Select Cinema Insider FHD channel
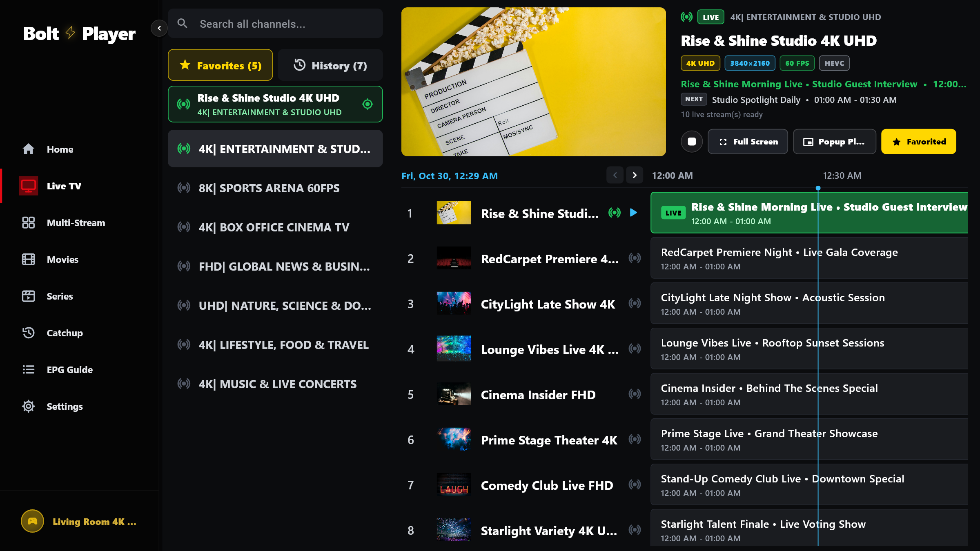Image resolution: width=980 pixels, height=551 pixels. click(x=525, y=394)
